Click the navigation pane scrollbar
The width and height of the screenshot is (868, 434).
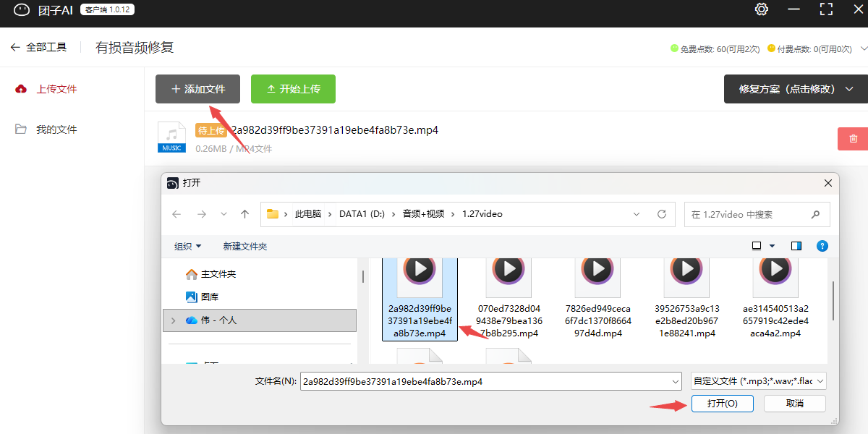click(362, 276)
